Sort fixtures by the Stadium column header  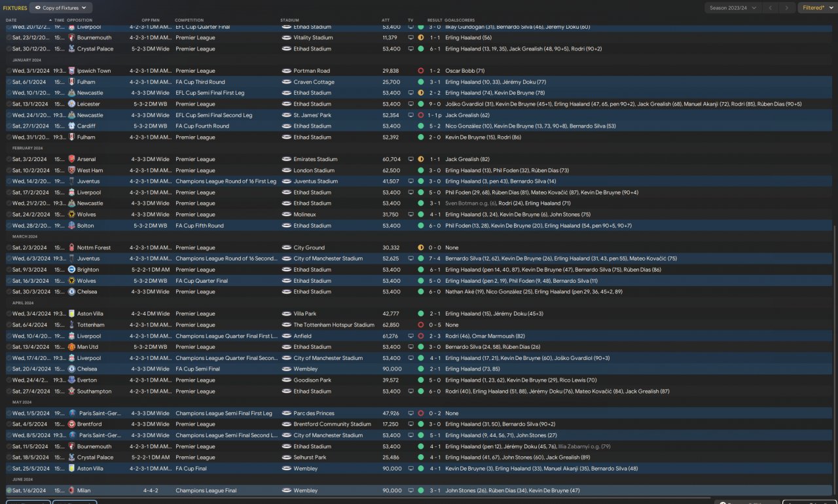pyautogui.click(x=289, y=20)
